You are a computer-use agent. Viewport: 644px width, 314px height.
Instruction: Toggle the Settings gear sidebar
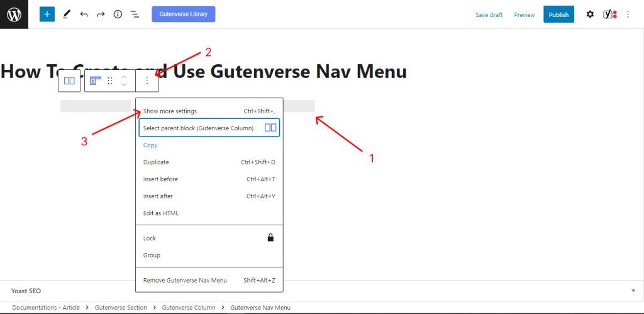[x=590, y=14]
